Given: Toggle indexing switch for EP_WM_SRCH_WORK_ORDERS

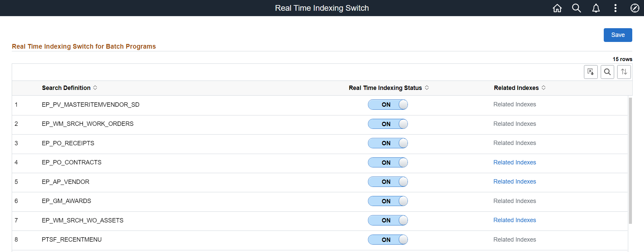Looking at the screenshot, I should point(388,124).
